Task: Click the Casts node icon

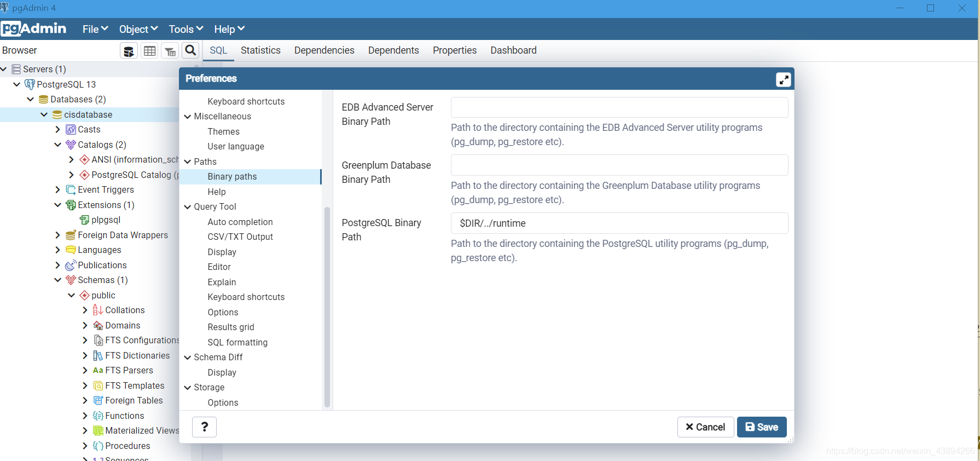Action: point(71,130)
